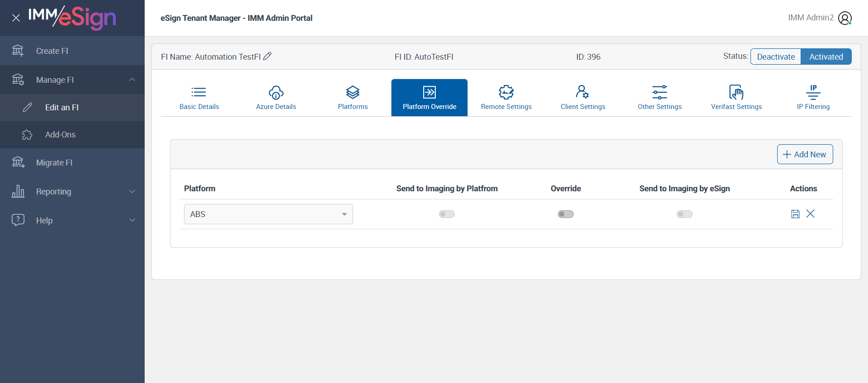Click the pencil icon next to FI Name
Screen dimensions: 868x383
point(267,56)
